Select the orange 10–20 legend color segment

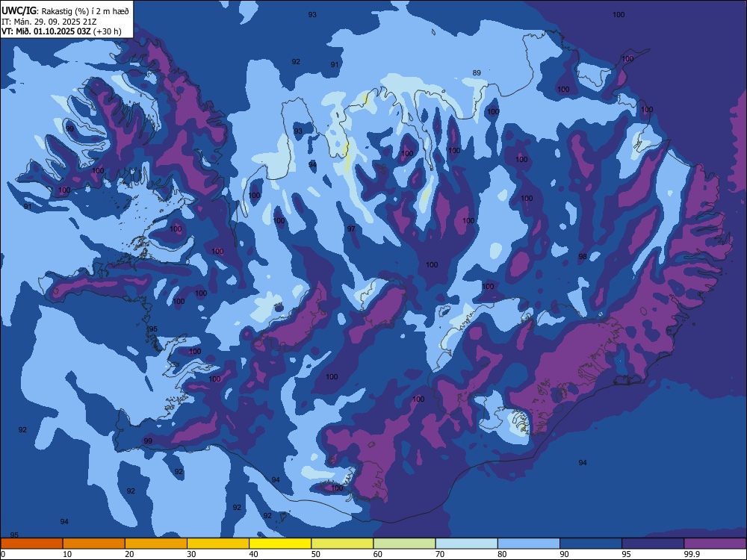pos(94,544)
